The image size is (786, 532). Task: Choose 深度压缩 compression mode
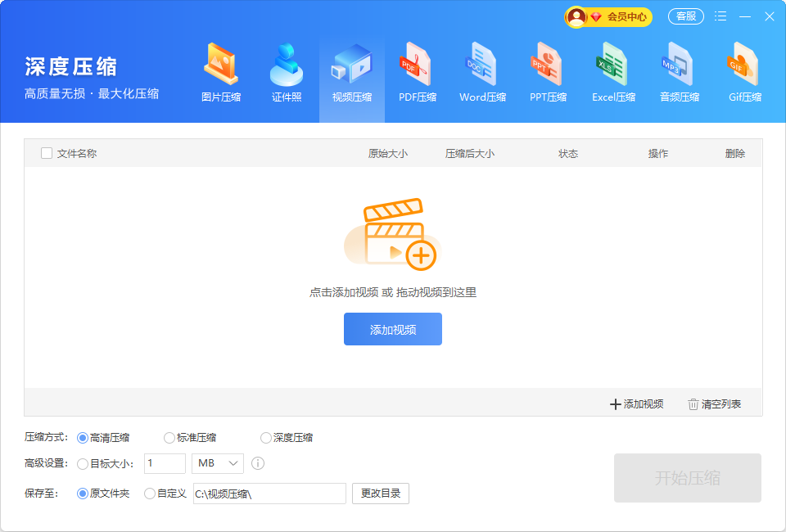coord(266,438)
